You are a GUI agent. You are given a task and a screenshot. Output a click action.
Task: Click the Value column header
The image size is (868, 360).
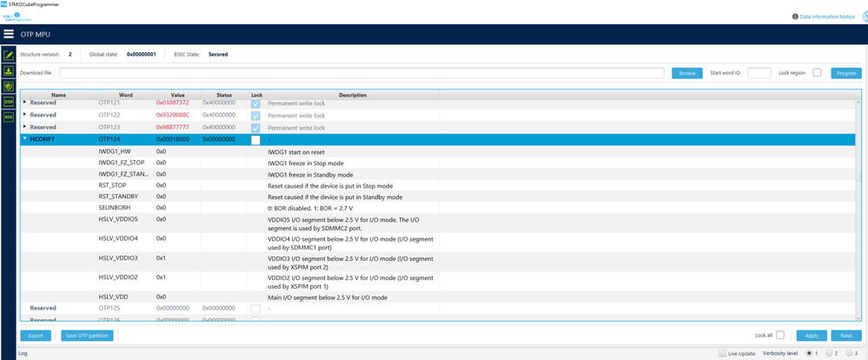tap(178, 96)
